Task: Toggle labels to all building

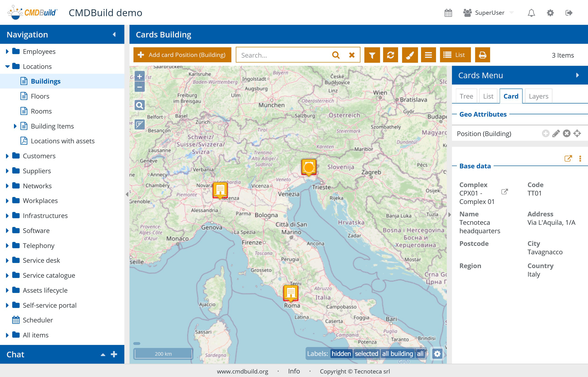Action: coord(397,354)
